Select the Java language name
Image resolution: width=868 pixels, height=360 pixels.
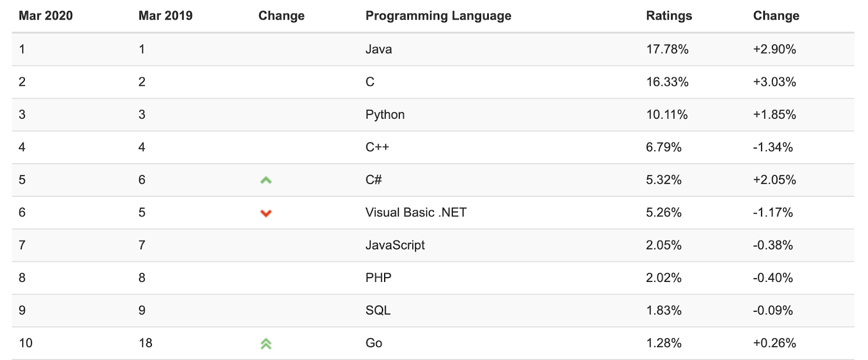[379, 49]
